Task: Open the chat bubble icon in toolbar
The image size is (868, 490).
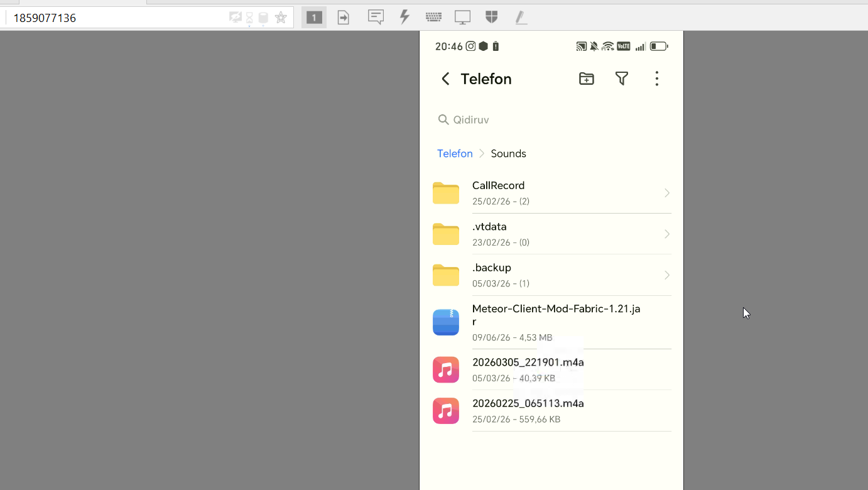Action: 376,18
